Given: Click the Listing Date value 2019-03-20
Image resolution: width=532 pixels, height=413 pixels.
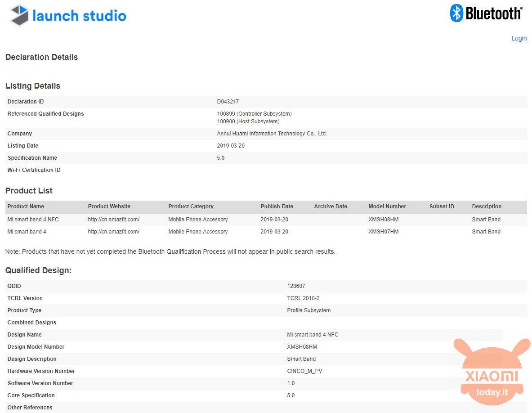Looking at the screenshot, I should [231, 146].
